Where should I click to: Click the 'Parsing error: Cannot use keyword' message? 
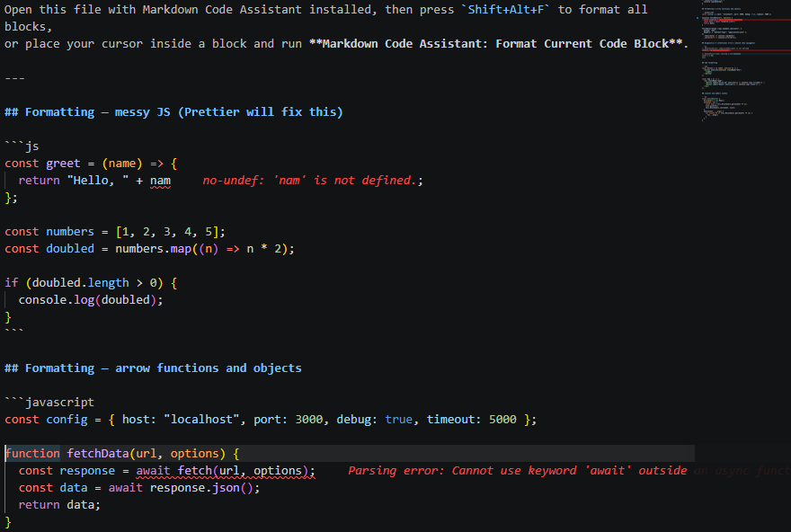(x=518, y=471)
